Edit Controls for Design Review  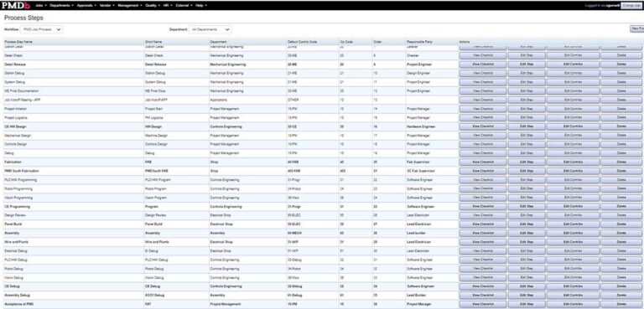click(573, 215)
